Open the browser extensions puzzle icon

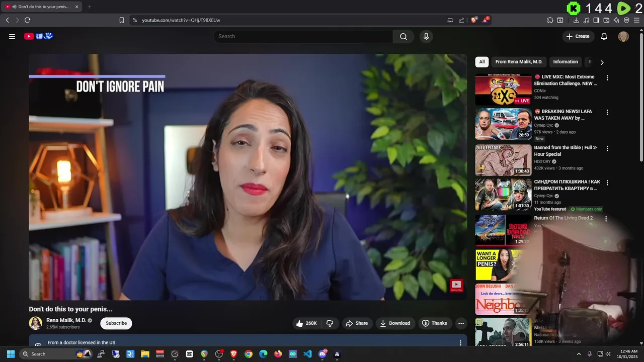550,20
